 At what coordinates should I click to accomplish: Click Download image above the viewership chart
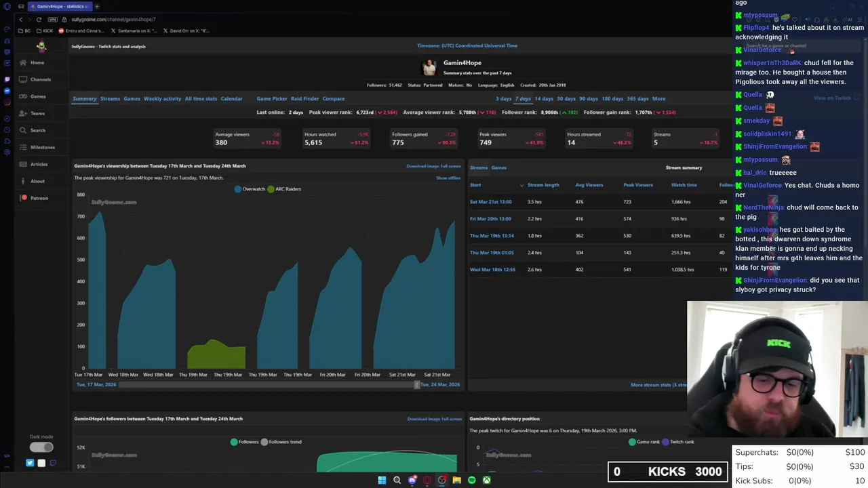[x=422, y=166]
